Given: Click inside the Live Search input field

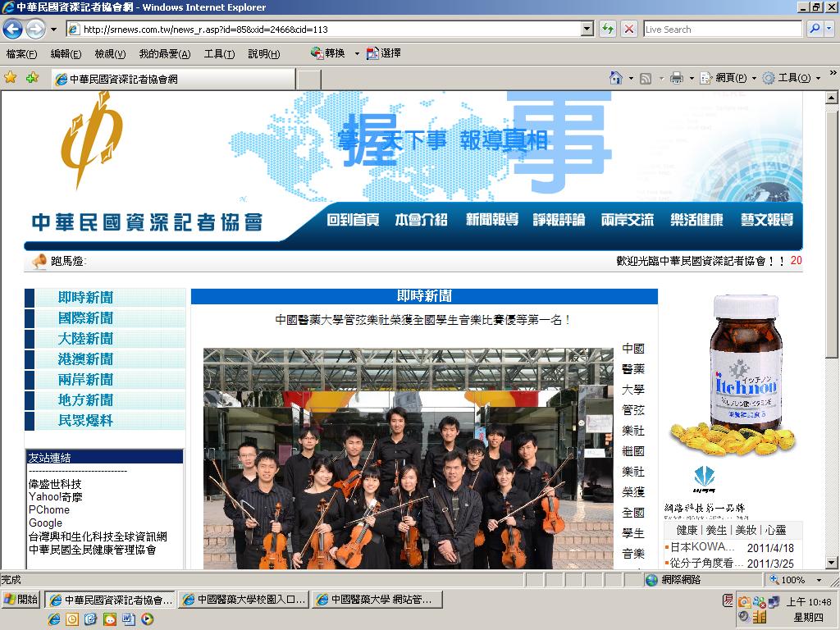Looking at the screenshot, I should [x=722, y=29].
